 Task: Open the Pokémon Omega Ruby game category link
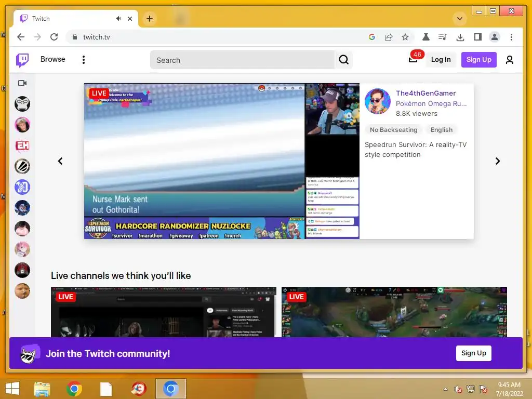pos(431,103)
